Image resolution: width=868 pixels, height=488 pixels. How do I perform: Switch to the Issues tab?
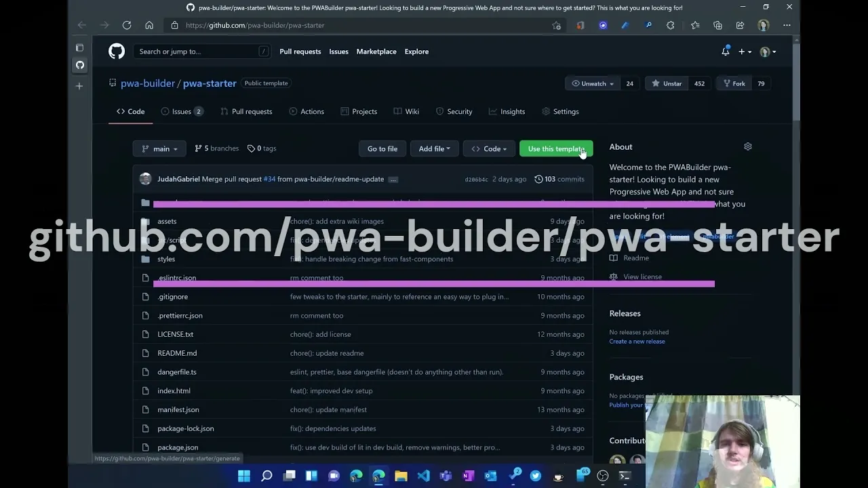pyautogui.click(x=182, y=111)
